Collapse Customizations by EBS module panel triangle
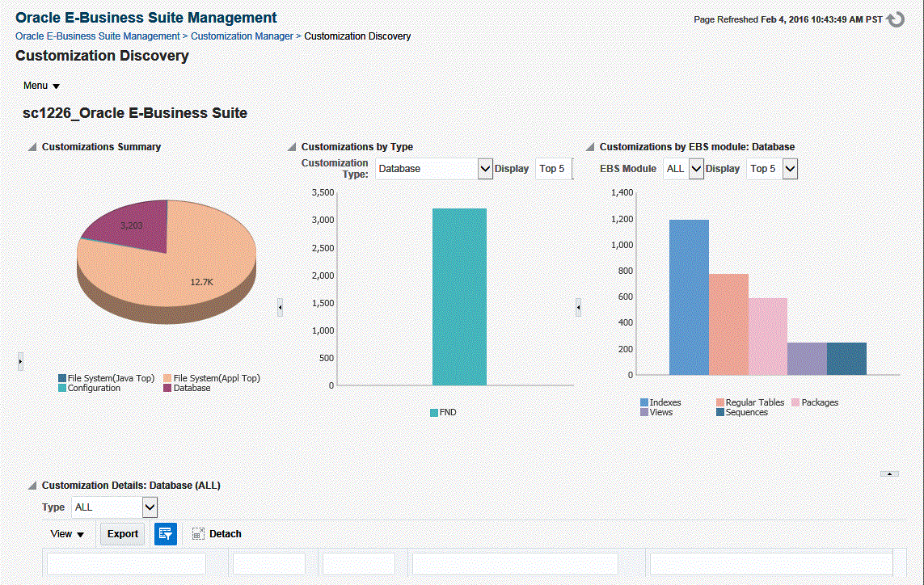The image size is (924, 585). click(x=589, y=147)
